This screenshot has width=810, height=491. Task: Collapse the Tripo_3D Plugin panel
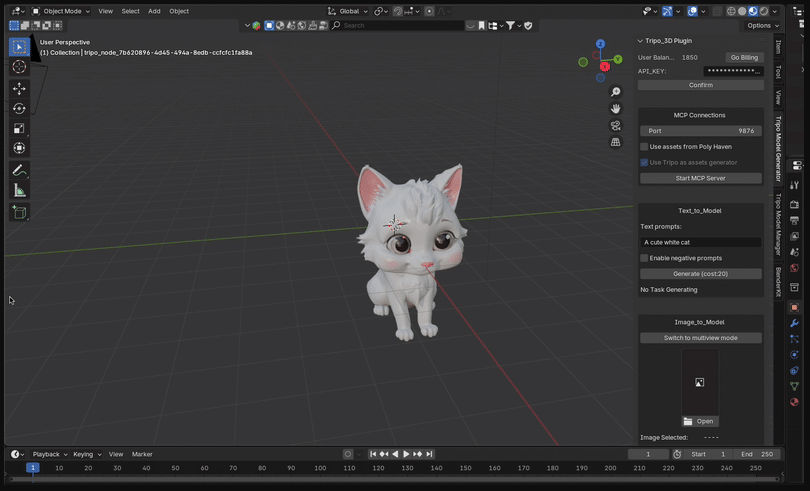640,41
